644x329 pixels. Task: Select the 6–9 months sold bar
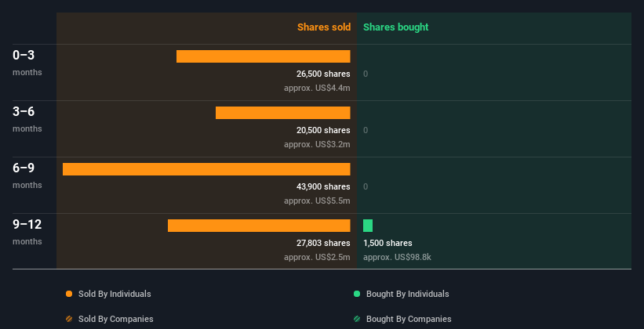click(206, 169)
